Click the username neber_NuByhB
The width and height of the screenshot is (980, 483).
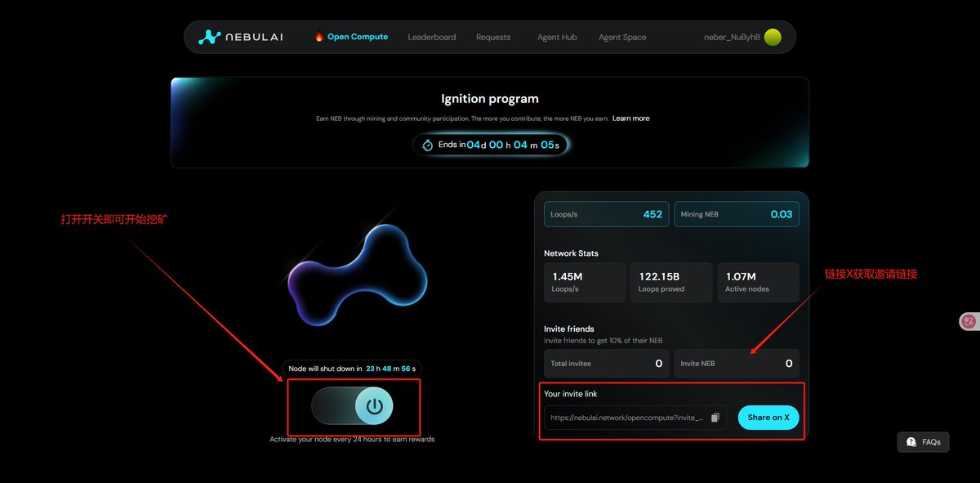(x=732, y=37)
